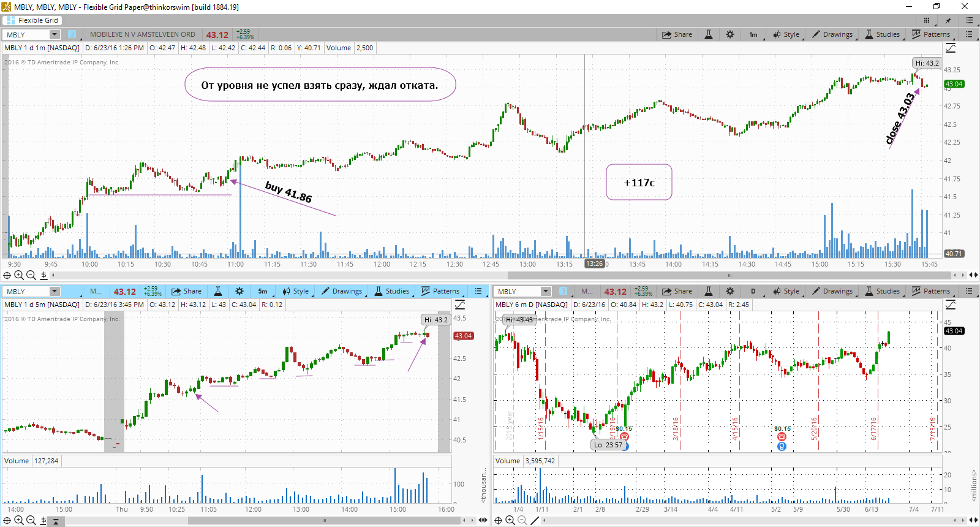
Task: Toggle price-scale mode icon on 5m chart
Action: (x=460, y=305)
